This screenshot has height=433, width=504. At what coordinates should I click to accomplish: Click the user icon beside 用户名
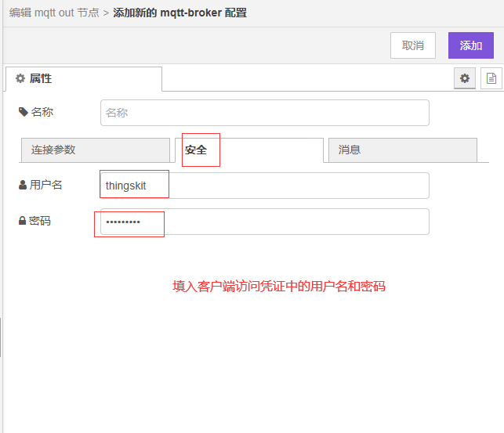[x=23, y=186]
